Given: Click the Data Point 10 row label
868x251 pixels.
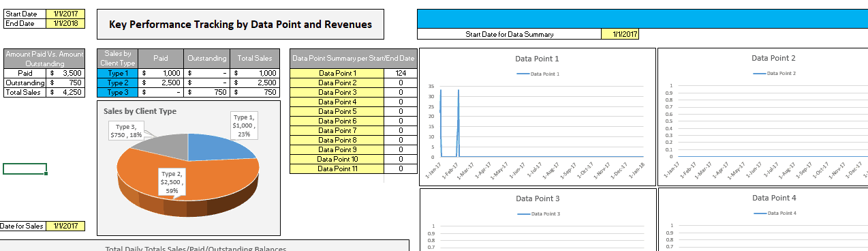Looking at the screenshot, I should pyautogui.click(x=337, y=159).
